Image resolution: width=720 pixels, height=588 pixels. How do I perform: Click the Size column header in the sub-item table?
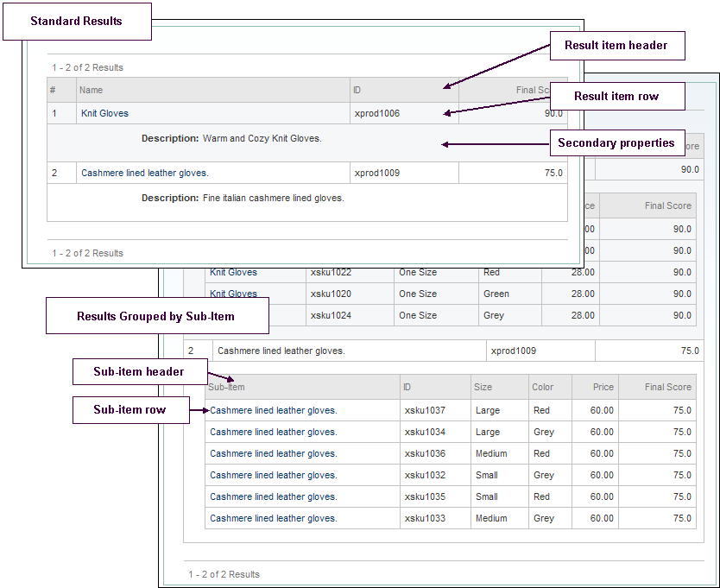tap(500, 388)
